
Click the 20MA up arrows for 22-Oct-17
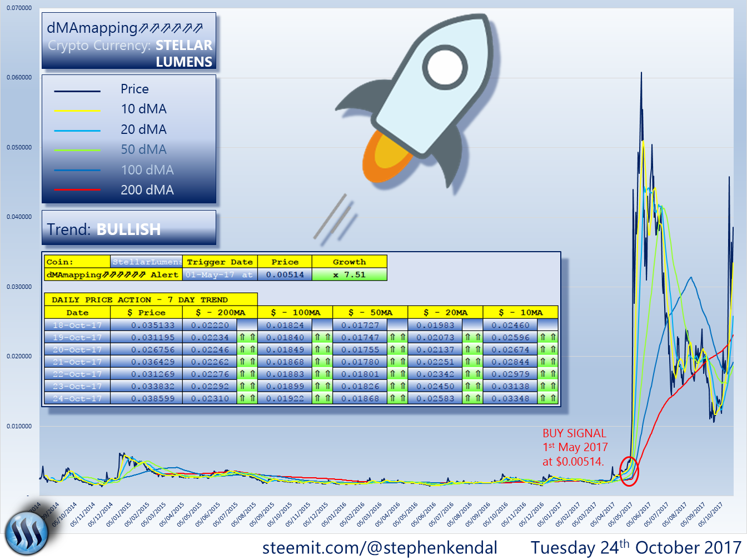(x=472, y=374)
